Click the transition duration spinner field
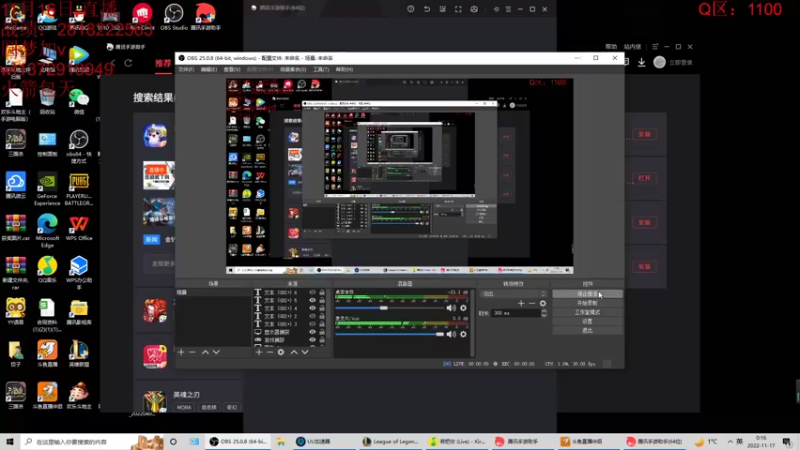This screenshot has width=800, height=450. 515,313
